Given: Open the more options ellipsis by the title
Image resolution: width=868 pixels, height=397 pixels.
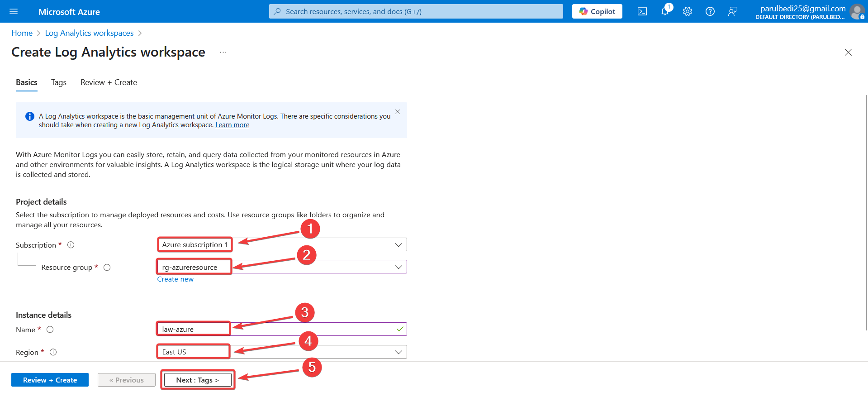Looking at the screenshot, I should click(x=223, y=53).
